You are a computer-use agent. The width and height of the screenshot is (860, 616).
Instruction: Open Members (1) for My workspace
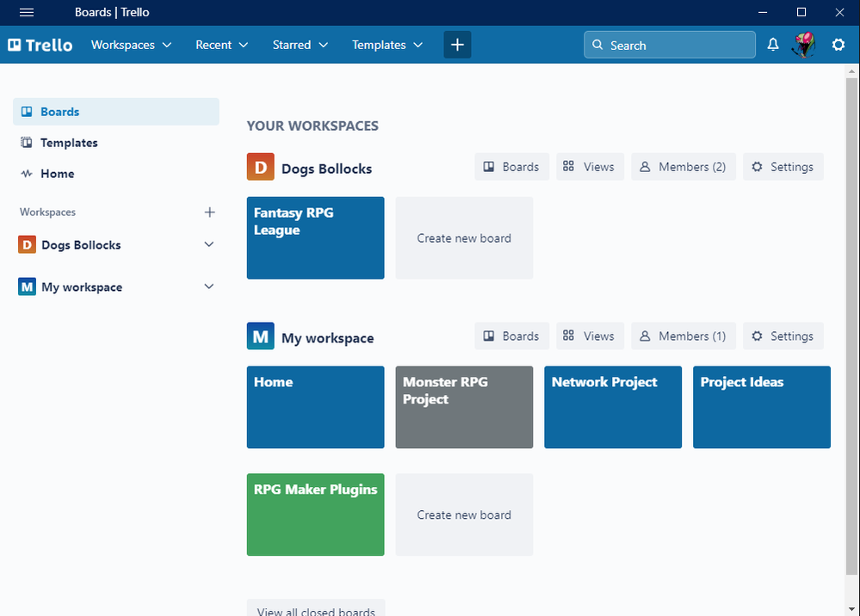[684, 336]
